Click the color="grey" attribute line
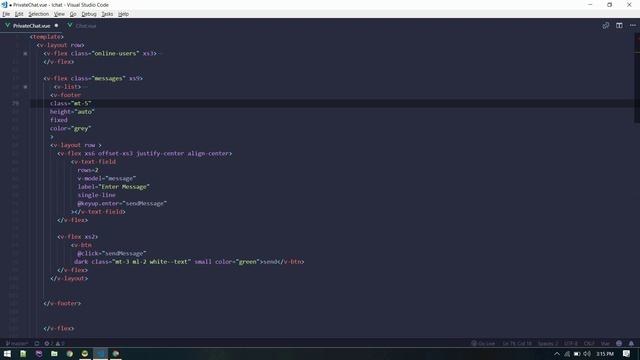The width and height of the screenshot is (640, 360). pos(71,129)
